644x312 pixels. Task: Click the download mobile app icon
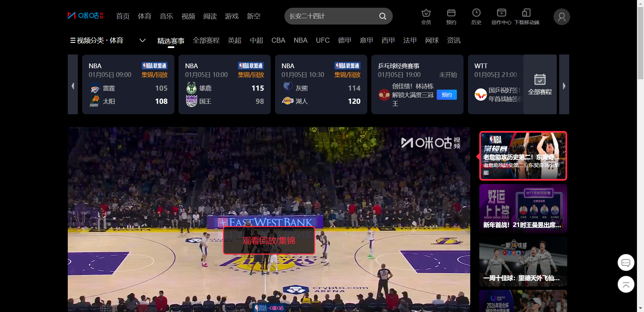pos(526,13)
